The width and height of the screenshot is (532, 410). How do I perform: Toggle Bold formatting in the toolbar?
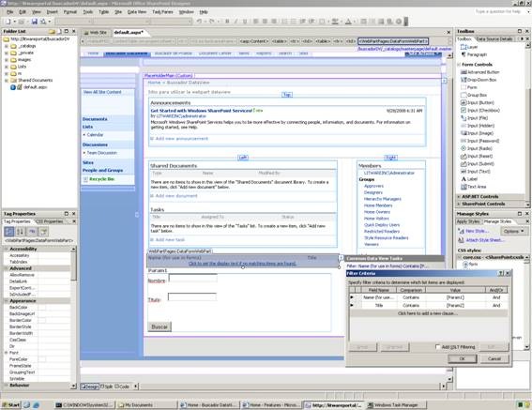(x=227, y=22)
